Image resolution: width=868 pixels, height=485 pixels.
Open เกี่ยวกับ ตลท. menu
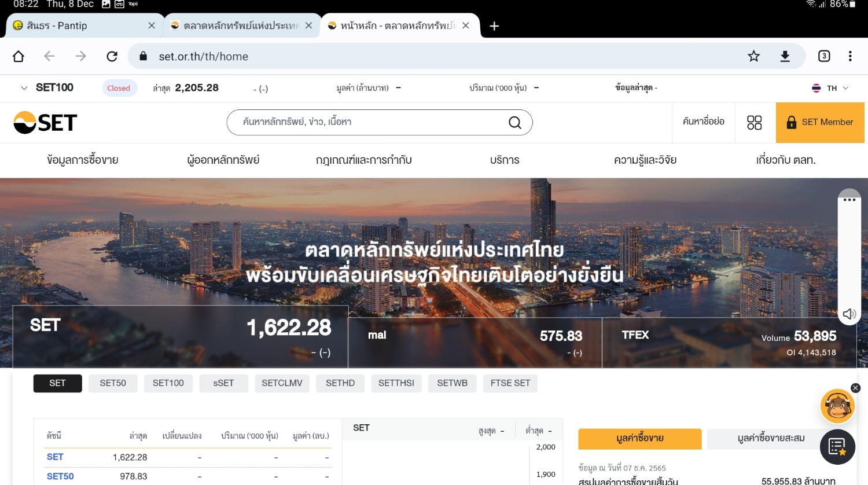tap(786, 160)
